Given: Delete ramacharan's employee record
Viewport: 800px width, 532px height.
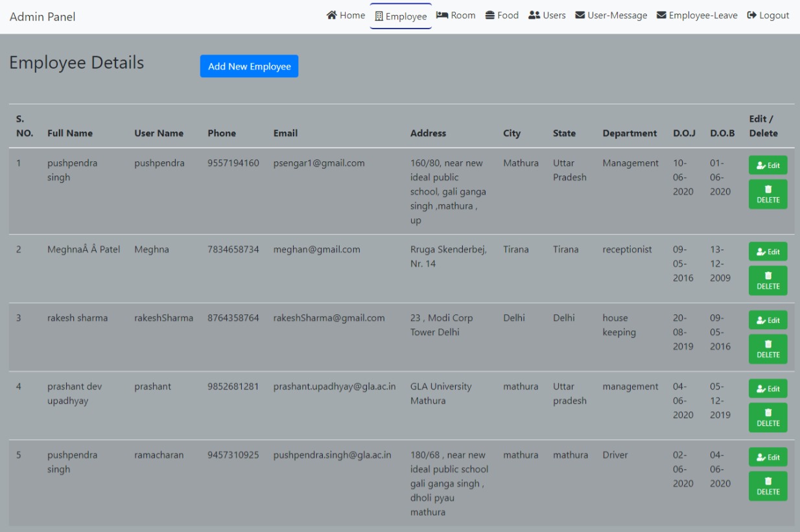Looking at the screenshot, I should 768,486.
